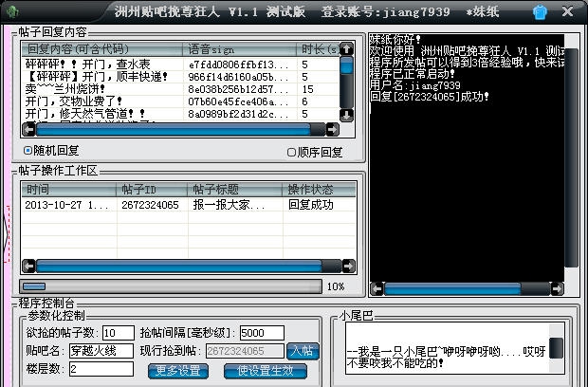The width and height of the screenshot is (588, 387).
Task: Click left arrow of black log panel scrollbar
Action: (x=377, y=288)
